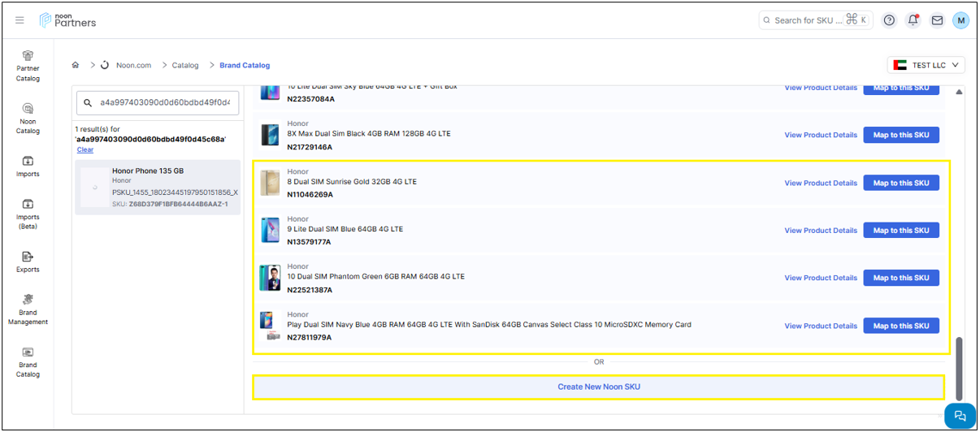Open Partner Catalog in sidebar
Screen dimensions: 980x432
(28, 66)
